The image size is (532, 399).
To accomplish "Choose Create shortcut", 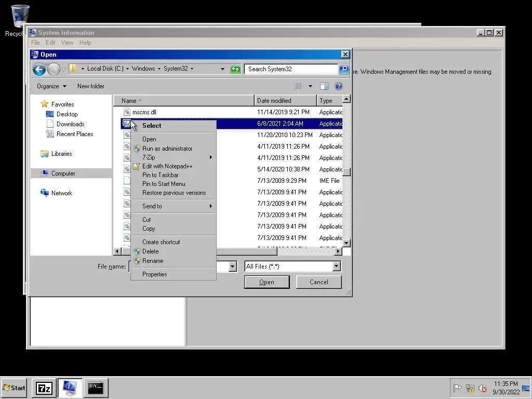I will click(x=174, y=242).
